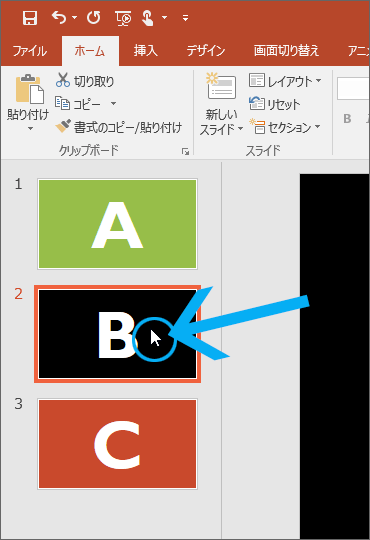Image resolution: width=370 pixels, height=540 pixels.
Task: Open the Clipboard pane launcher
Action: [x=185, y=152]
